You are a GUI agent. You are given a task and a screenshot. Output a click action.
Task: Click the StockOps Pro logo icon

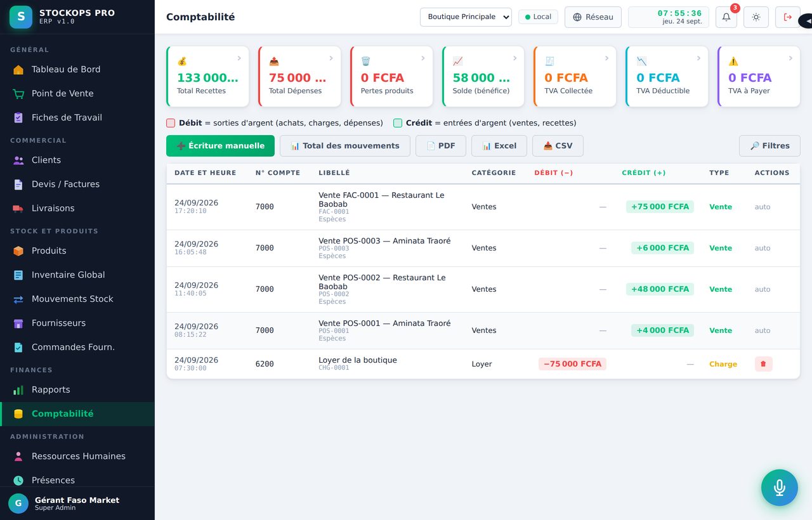coord(21,17)
